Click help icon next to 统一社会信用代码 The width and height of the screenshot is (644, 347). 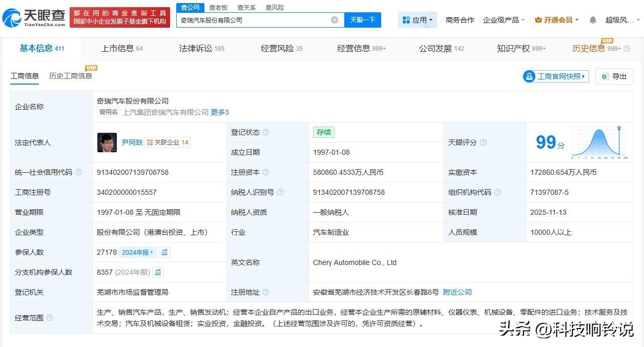coord(78,172)
